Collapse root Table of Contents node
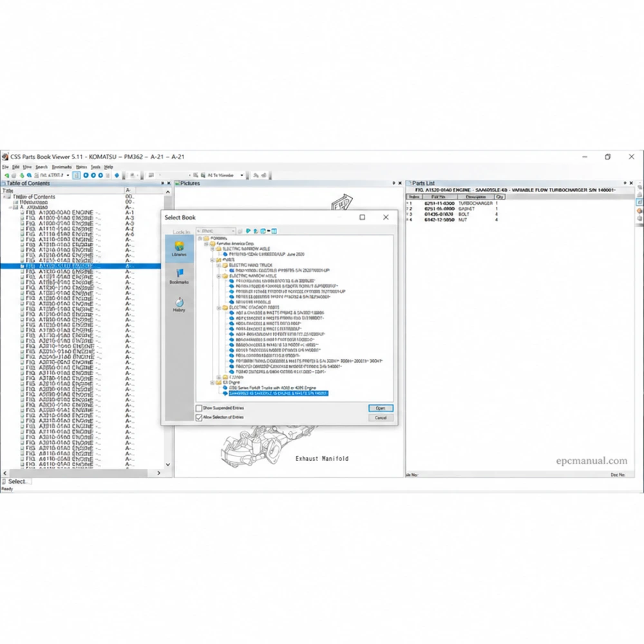Screen dimensions: 644x644 (5, 196)
